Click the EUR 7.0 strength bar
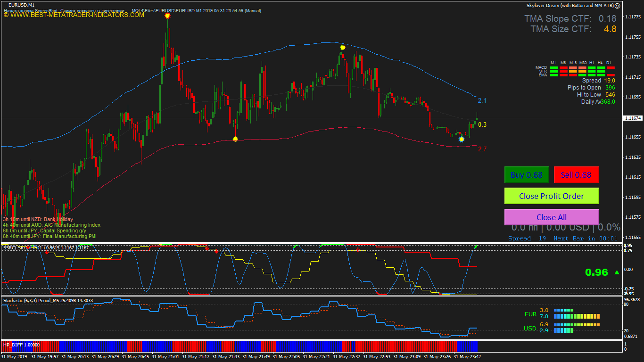This screenshot has width=644, height=362. pos(577,316)
